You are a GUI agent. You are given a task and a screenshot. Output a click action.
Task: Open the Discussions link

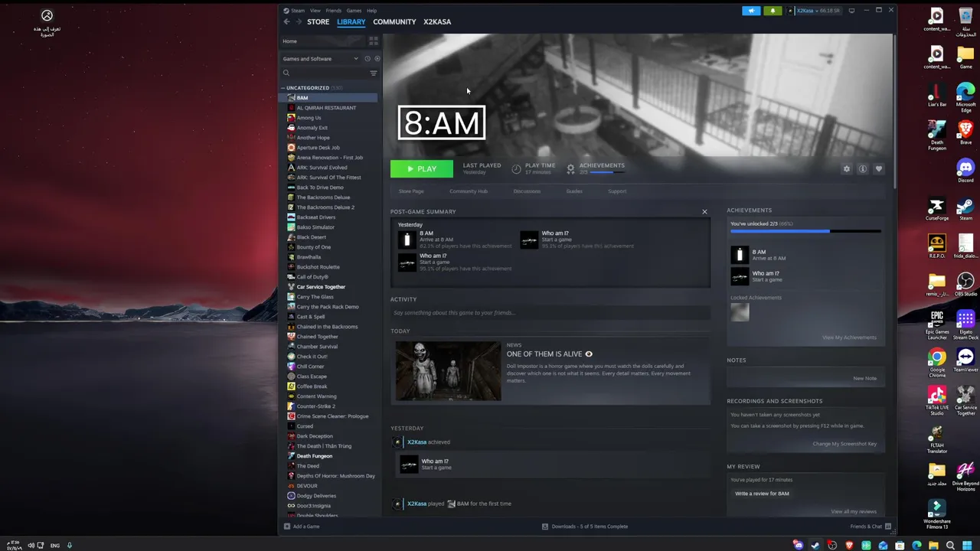pyautogui.click(x=527, y=191)
